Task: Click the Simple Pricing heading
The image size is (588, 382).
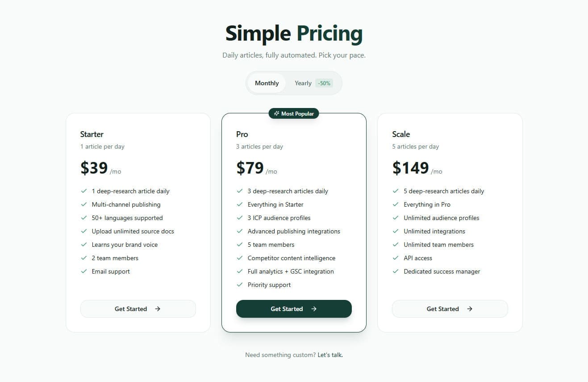Action: [x=294, y=33]
